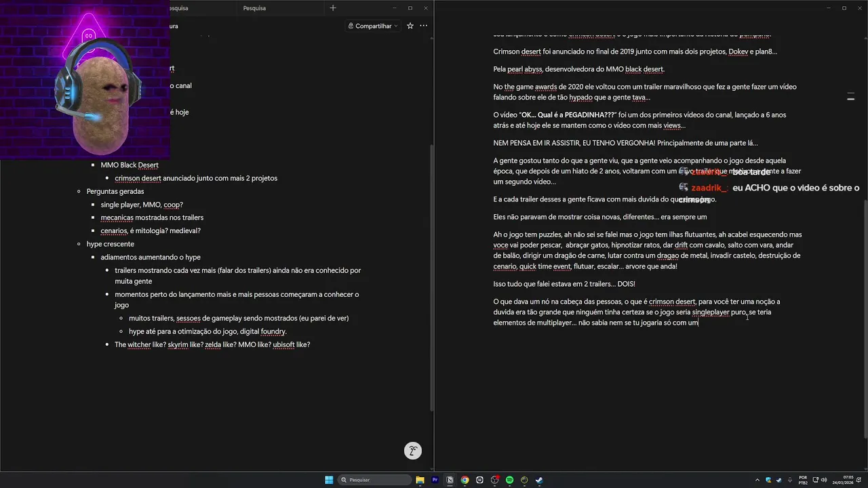The width and height of the screenshot is (868, 488).
Task: Click the 'Pela pearl abyss, desenvolvedora' paragraph
Action: click(x=578, y=69)
